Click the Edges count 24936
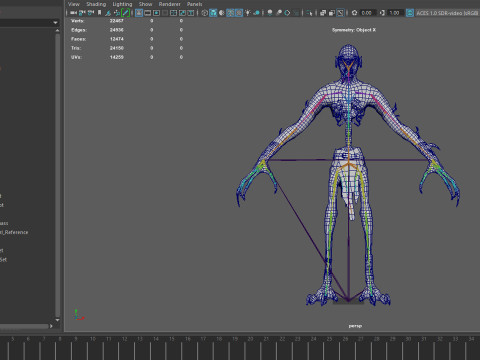 click(117, 30)
